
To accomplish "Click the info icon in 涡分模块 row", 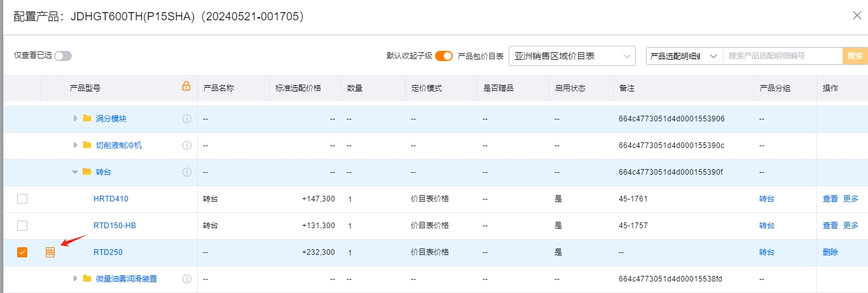I will [187, 119].
